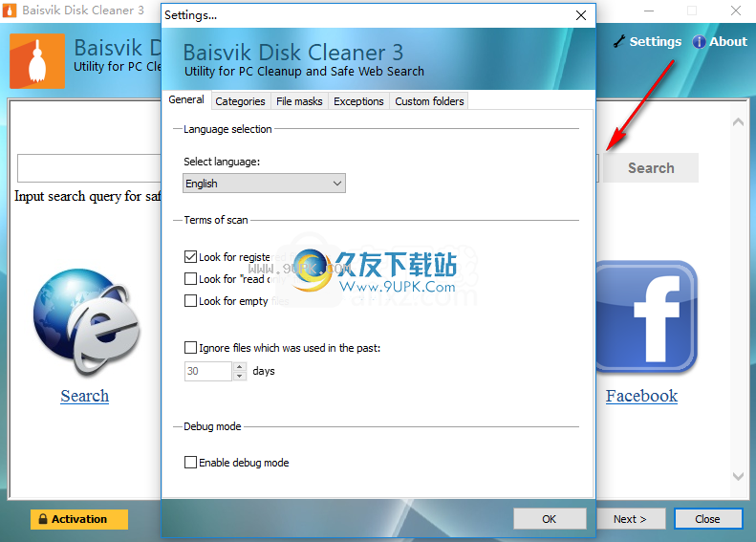Click Next > button in main window
Image resolution: width=756 pixels, height=542 pixels.
pyautogui.click(x=630, y=519)
